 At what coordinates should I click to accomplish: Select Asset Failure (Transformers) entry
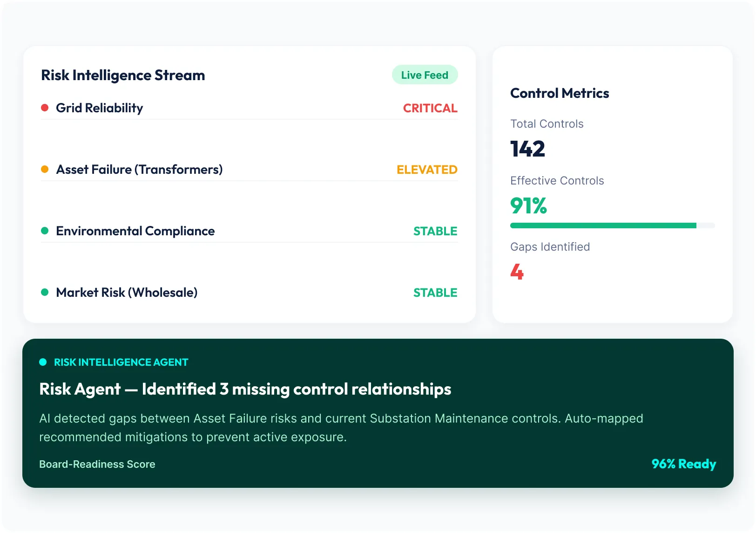[x=250, y=170]
